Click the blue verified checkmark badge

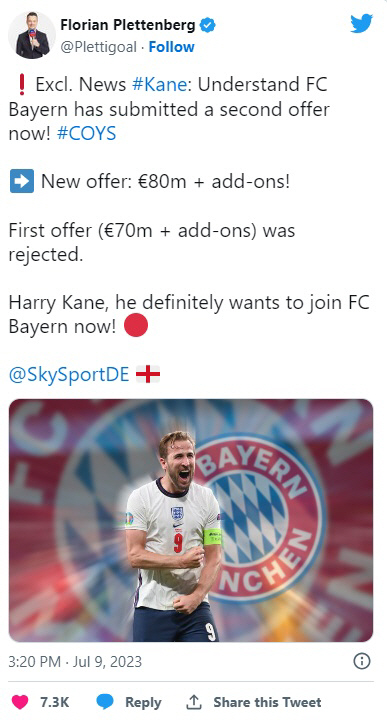(x=208, y=25)
